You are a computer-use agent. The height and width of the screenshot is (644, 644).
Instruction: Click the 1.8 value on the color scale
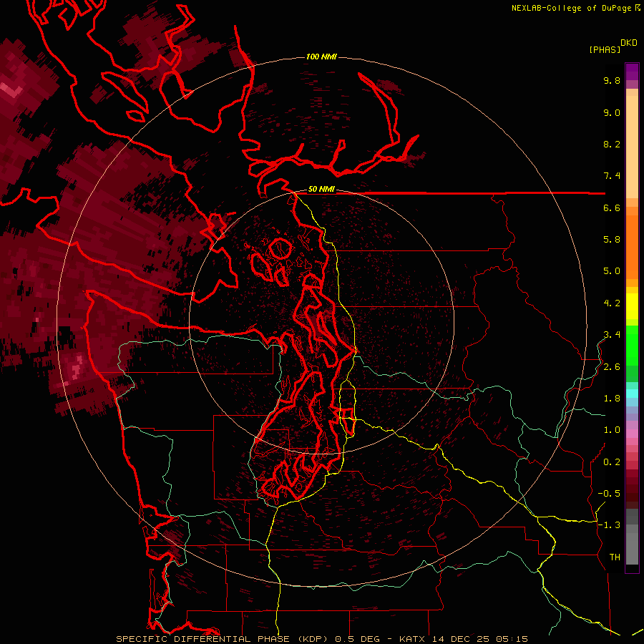(x=612, y=399)
